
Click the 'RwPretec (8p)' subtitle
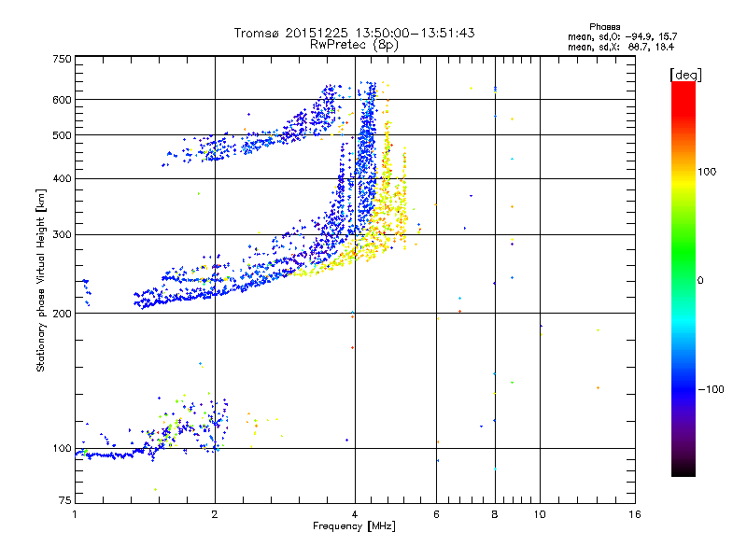[x=355, y=45]
